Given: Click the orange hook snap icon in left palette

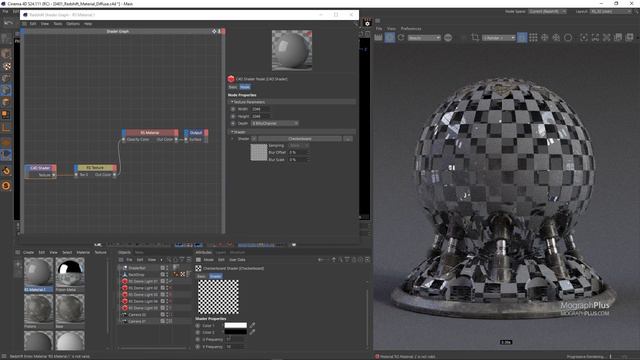Looking at the screenshot, I should point(6,171).
